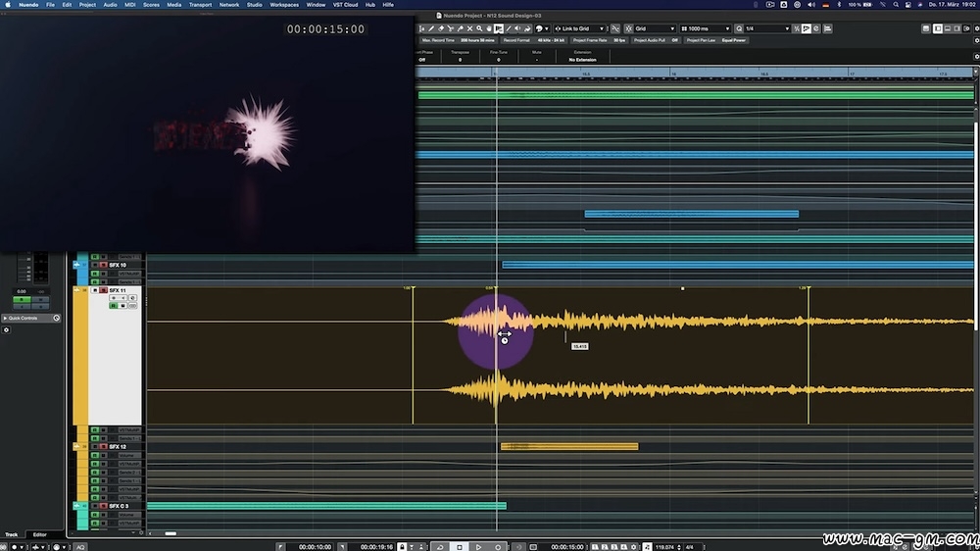The image size is (980, 551).
Task: Click Quick Controls bypass circle icon
Action: click(56, 319)
